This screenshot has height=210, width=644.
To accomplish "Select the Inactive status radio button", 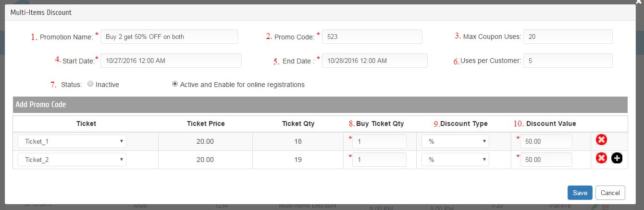I will click(x=90, y=84).
